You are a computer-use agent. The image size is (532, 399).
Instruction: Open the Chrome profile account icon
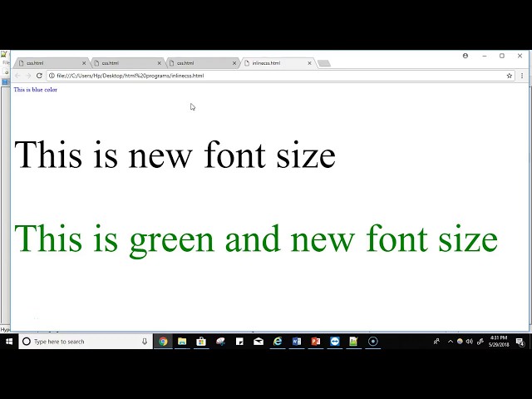pyautogui.click(x=465, y=56)
